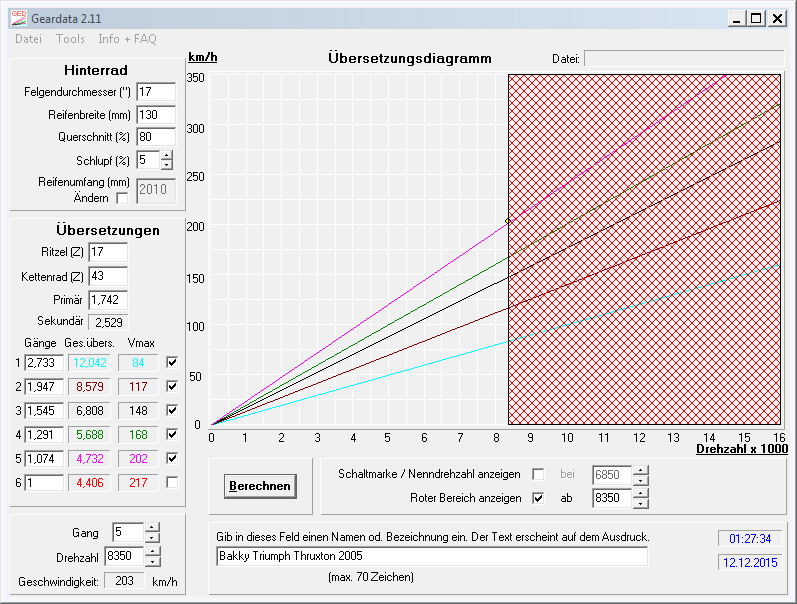Click the gear 3 ratio field 1,545
Screen dimensions: 797x604
tap(43, 410)
